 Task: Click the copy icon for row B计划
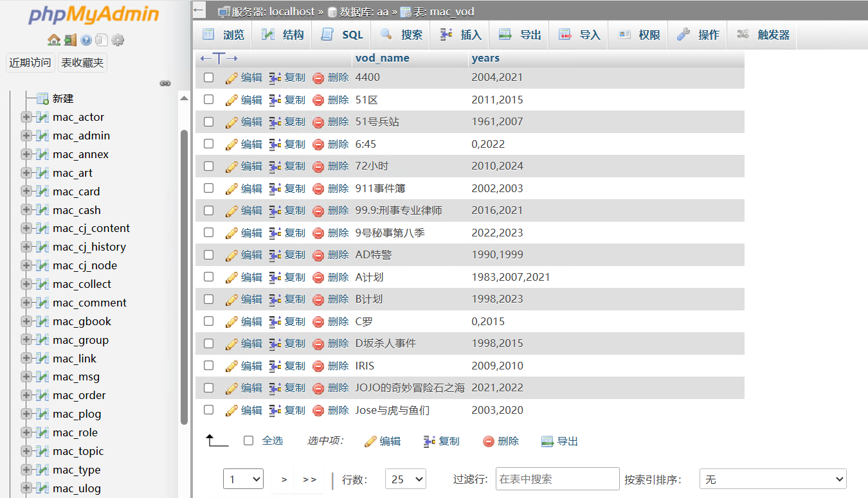coord(275,299)
